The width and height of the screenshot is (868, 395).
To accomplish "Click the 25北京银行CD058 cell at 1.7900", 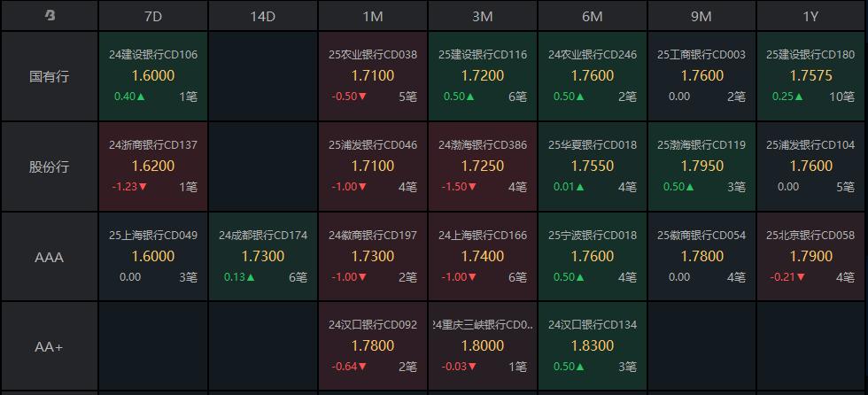I will point(810,257).
